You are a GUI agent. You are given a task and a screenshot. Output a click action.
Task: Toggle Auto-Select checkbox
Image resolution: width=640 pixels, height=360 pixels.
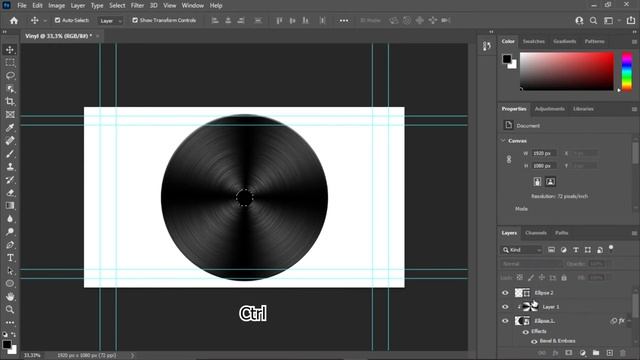(58, 20)
